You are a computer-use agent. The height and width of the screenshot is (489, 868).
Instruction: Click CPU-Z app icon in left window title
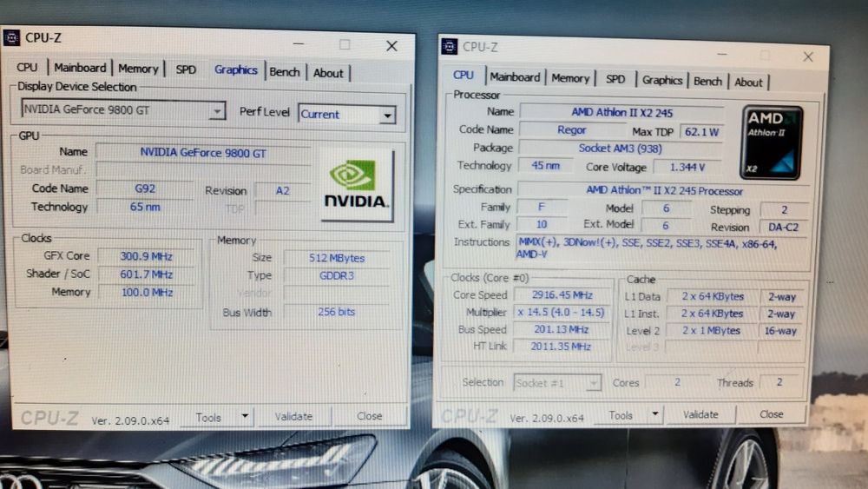tap(11, 37)
